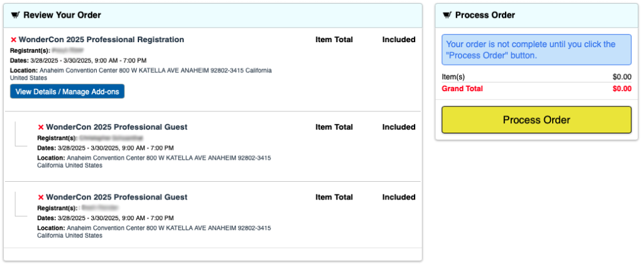Click the second guest's Dates line
644x268 pixels.
pos(106,218)
